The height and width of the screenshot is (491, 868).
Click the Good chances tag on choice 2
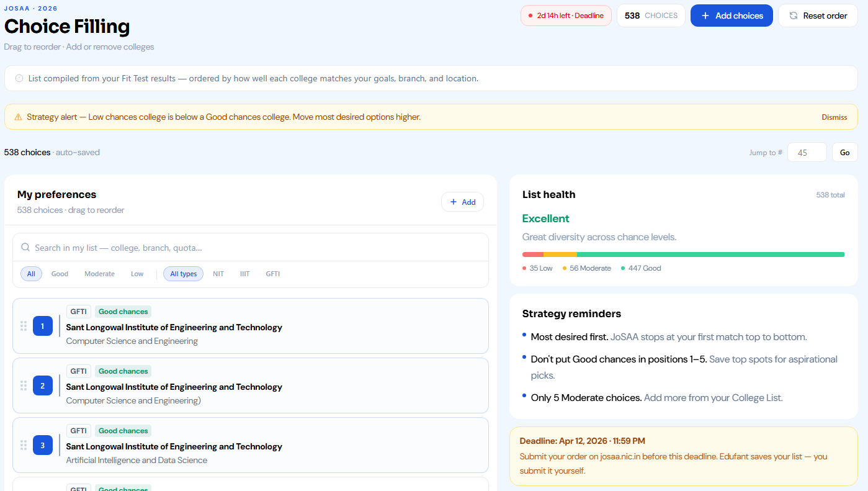pyautogui.click(x=123, y=371)
